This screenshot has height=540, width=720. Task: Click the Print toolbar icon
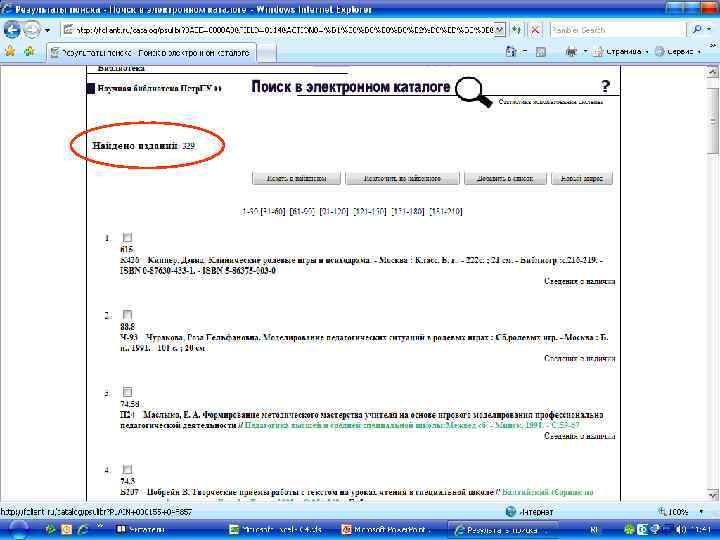(571, 52)
